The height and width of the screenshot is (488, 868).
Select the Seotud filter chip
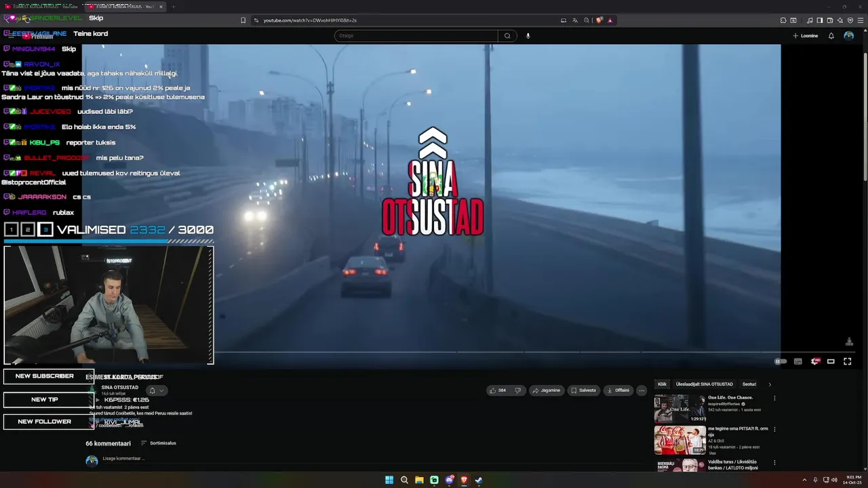coord(749,384)
